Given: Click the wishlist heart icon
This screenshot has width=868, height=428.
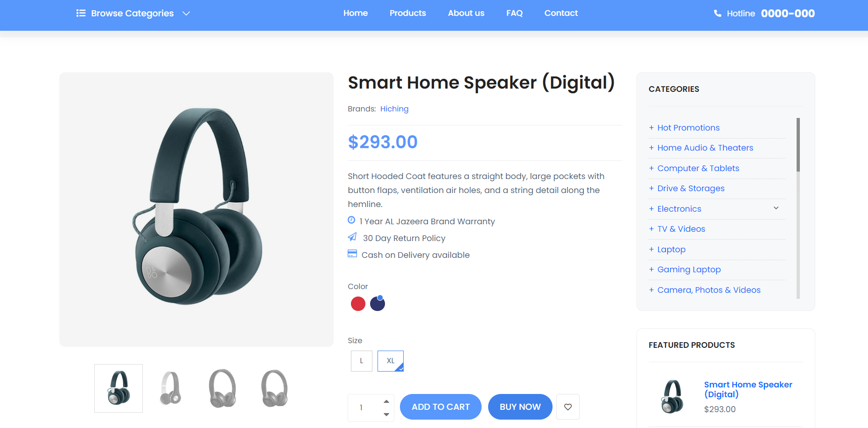Looking at the screenshot, I should [568, 407].
